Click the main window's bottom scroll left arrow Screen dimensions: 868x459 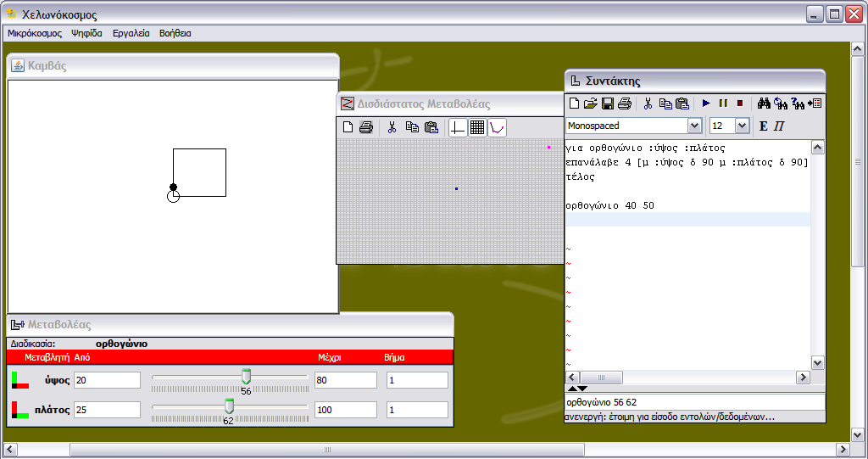click(10, 449)
